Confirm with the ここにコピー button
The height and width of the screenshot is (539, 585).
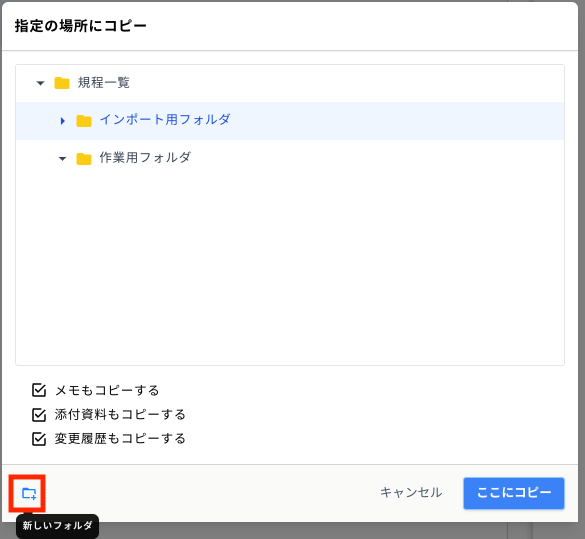click(514, 493)
